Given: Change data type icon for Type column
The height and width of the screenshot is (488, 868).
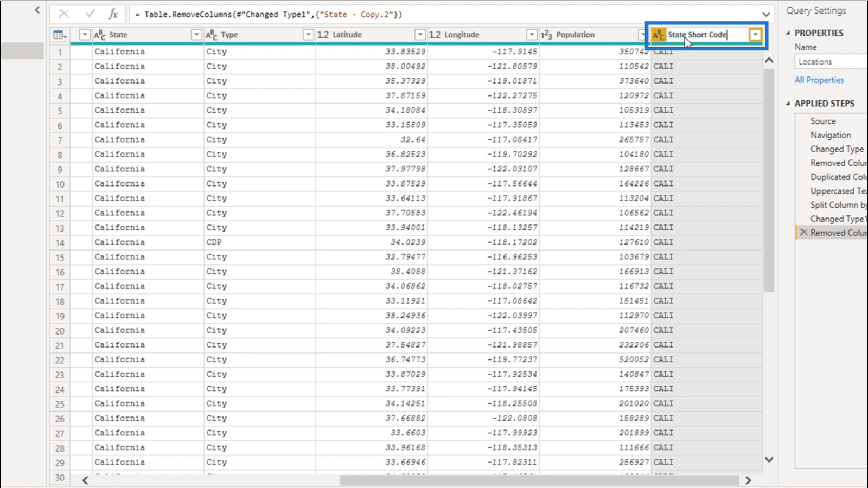Looking at the screenshot, I should (212, 35).
